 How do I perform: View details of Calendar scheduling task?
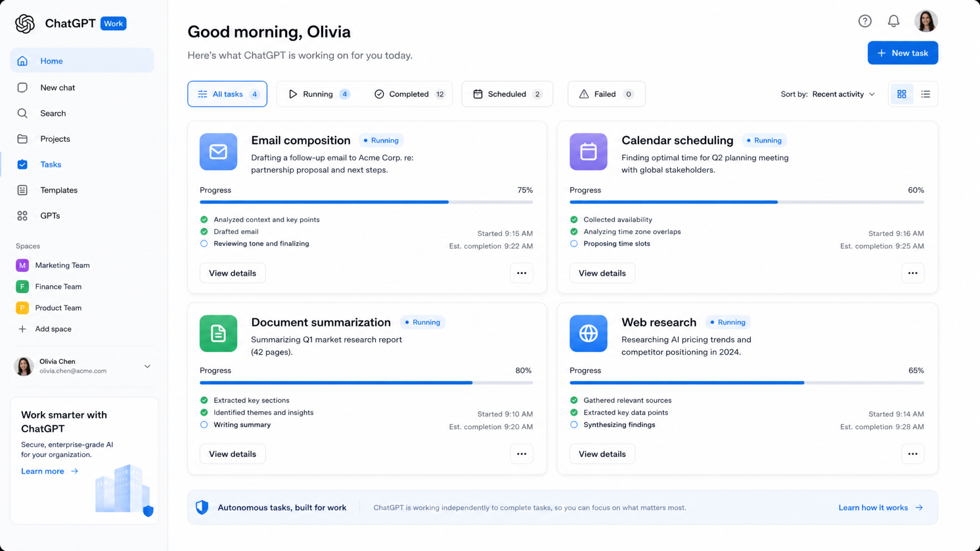point(602,273)
